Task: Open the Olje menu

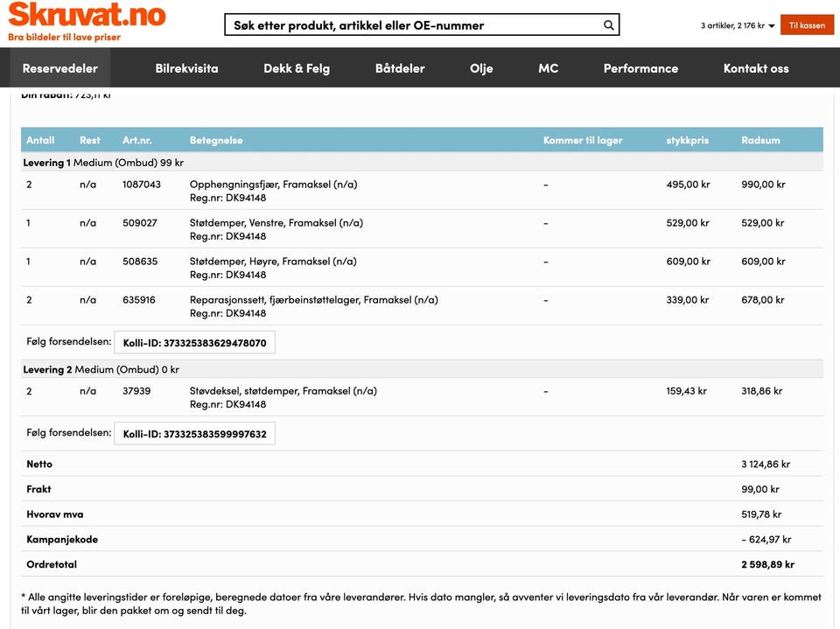Action: (481, 68)
